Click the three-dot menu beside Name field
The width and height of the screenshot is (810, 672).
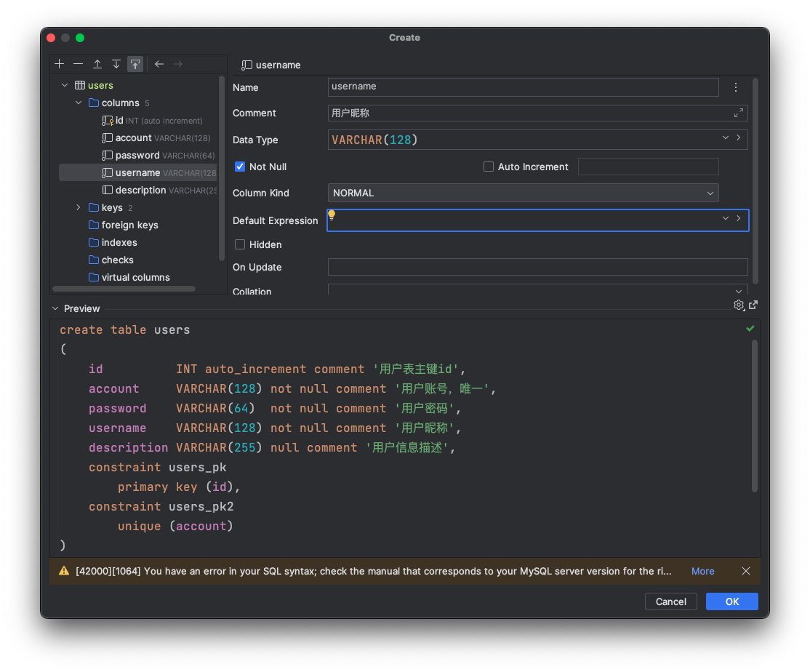[736, 87]
